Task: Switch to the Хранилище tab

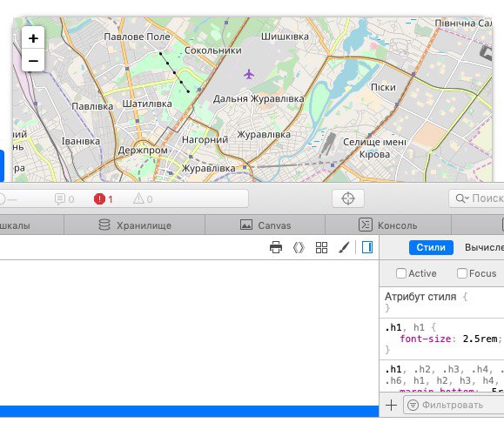Action: (135, 225)
